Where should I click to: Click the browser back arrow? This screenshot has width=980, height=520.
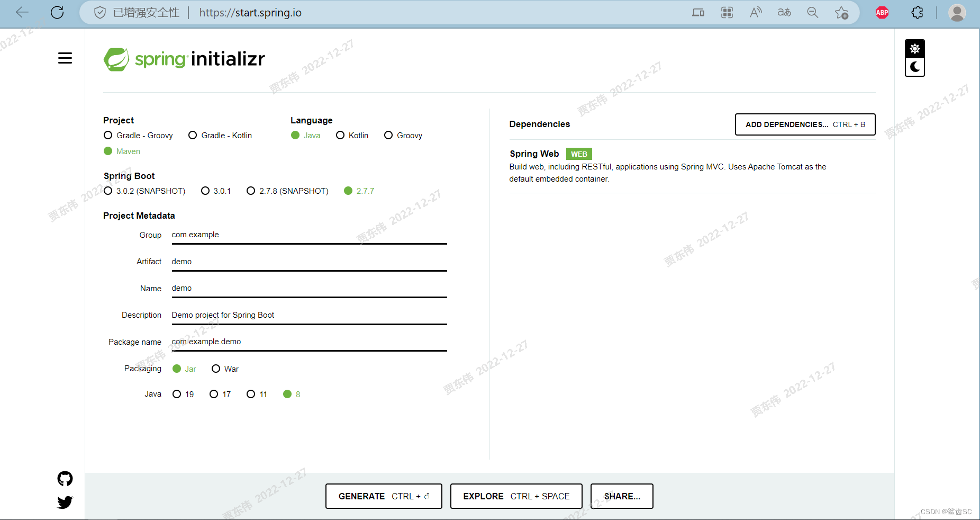[x=22, y=12]
